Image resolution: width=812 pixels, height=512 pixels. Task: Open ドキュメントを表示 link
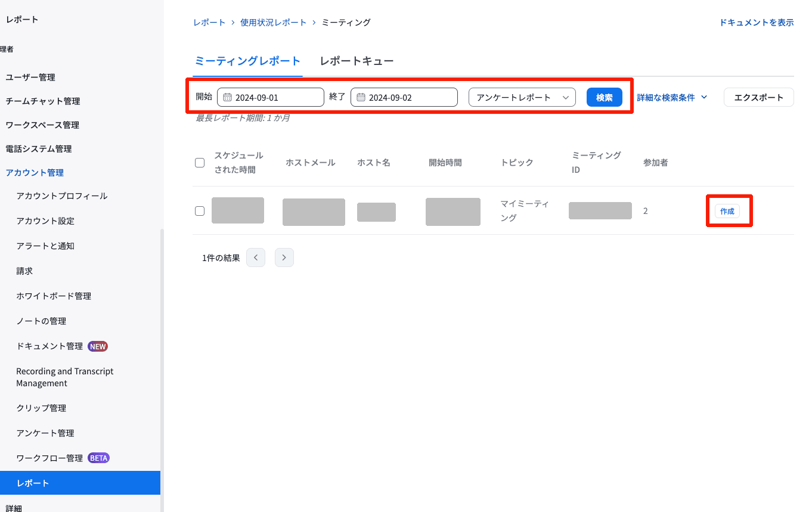tap(757, 22)
